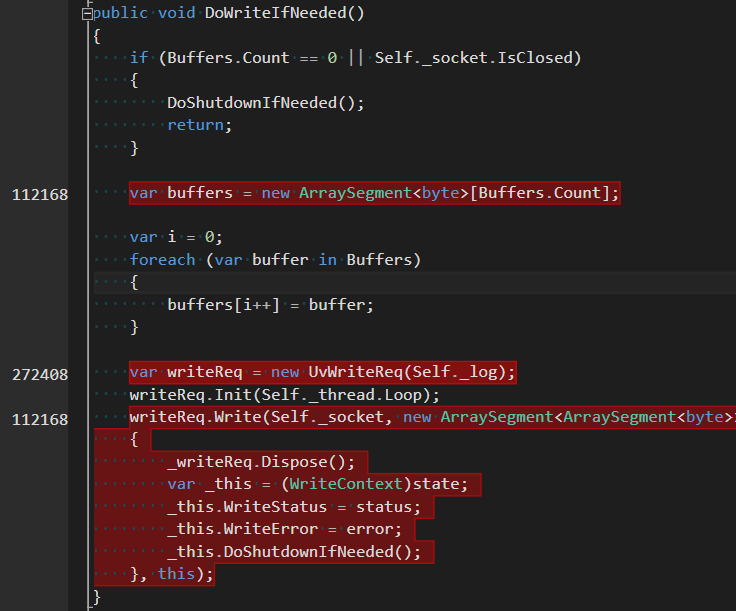Collapse the DoWriteIfNeeded method outline
Screen dimensions: 736x611
click(87, 15)
